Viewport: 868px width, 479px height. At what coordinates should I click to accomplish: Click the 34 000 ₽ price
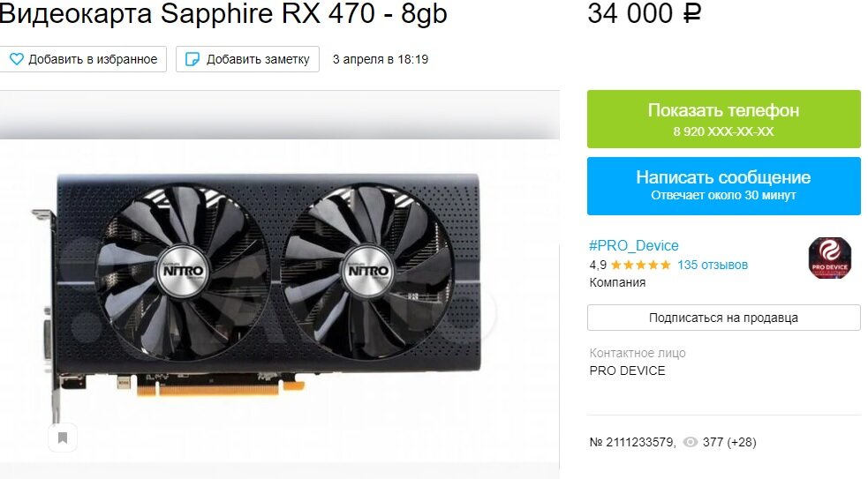(645, 13)
